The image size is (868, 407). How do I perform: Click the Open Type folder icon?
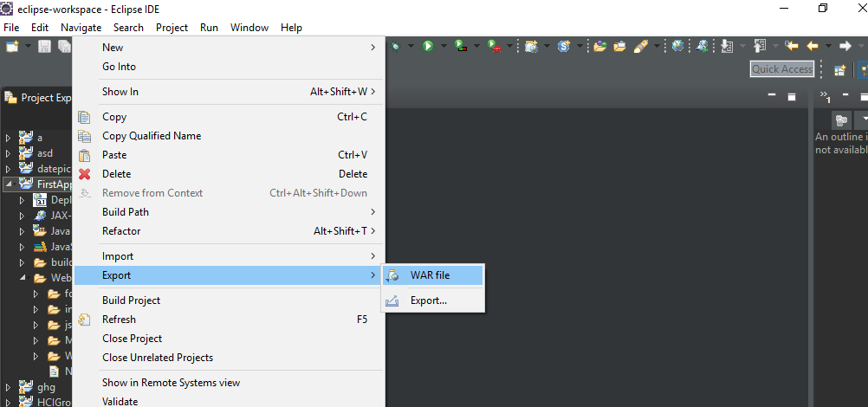pos(599,47)
